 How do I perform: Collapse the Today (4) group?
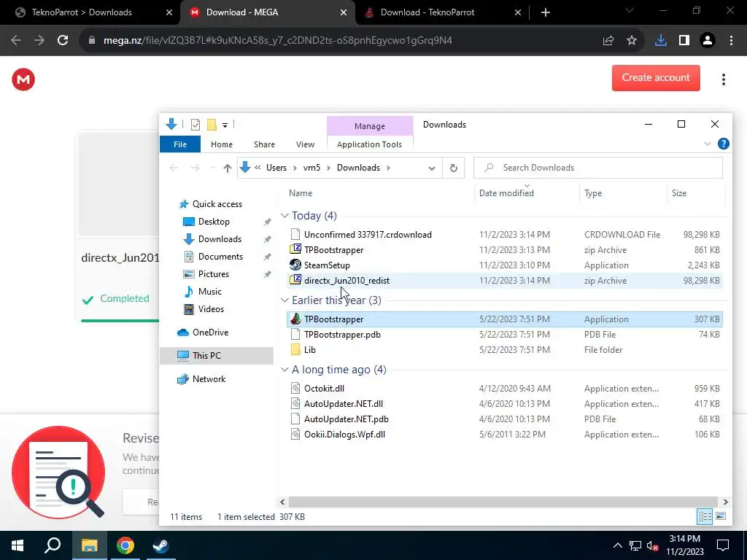(x=285, y=216)
